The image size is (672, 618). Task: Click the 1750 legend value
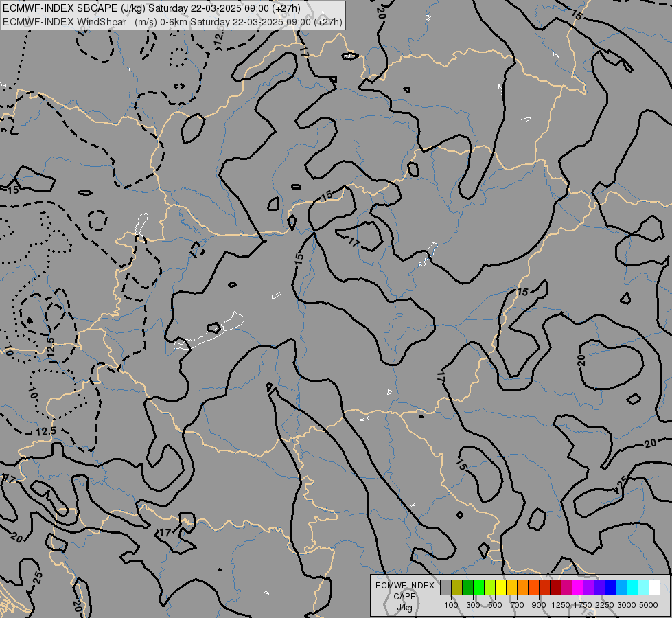(x=583, y=605)
